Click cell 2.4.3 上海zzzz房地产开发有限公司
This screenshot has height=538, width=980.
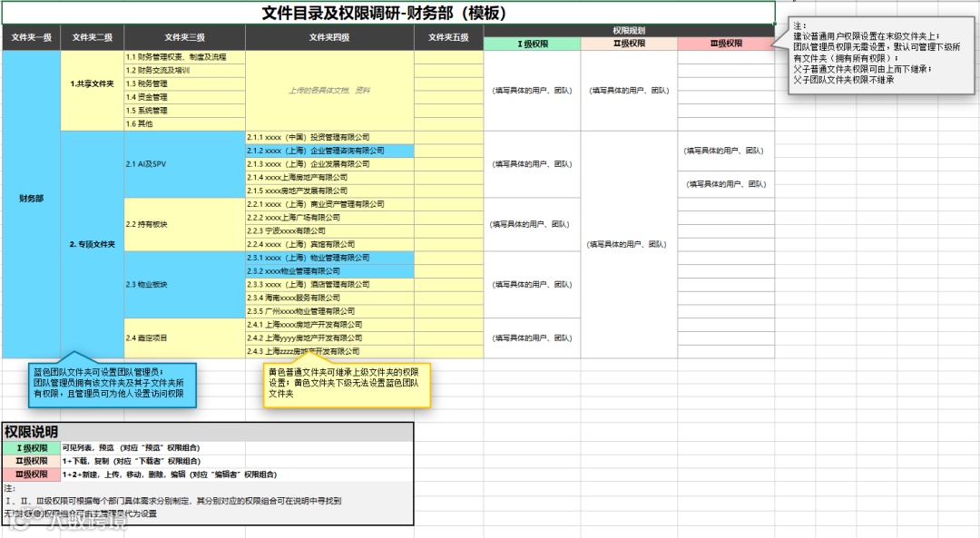329,351
